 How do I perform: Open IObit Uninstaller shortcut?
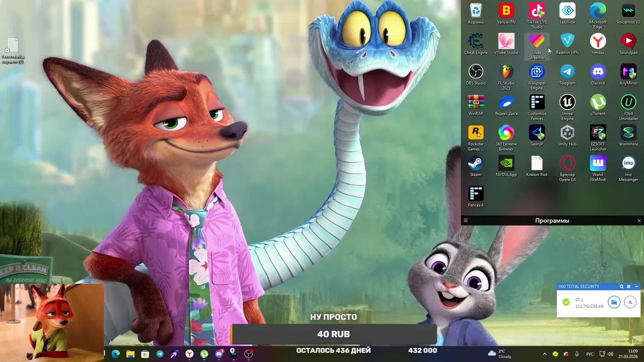point(628,108)
